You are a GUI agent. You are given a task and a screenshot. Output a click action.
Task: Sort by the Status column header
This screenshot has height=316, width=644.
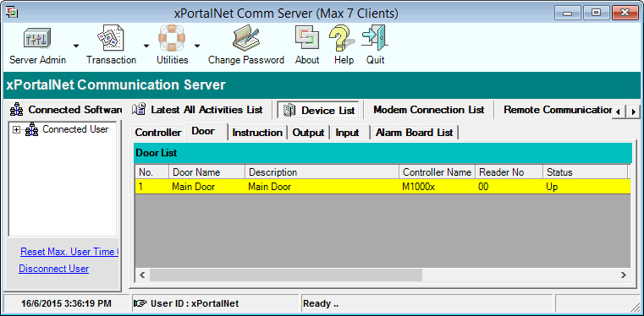pos(585,172)
